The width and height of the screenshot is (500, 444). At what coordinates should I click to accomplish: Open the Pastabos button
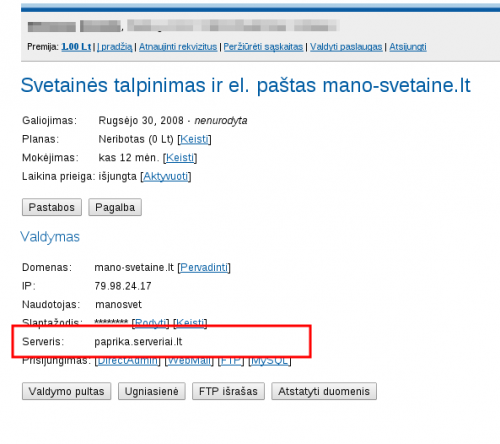[x=52, y=207]
